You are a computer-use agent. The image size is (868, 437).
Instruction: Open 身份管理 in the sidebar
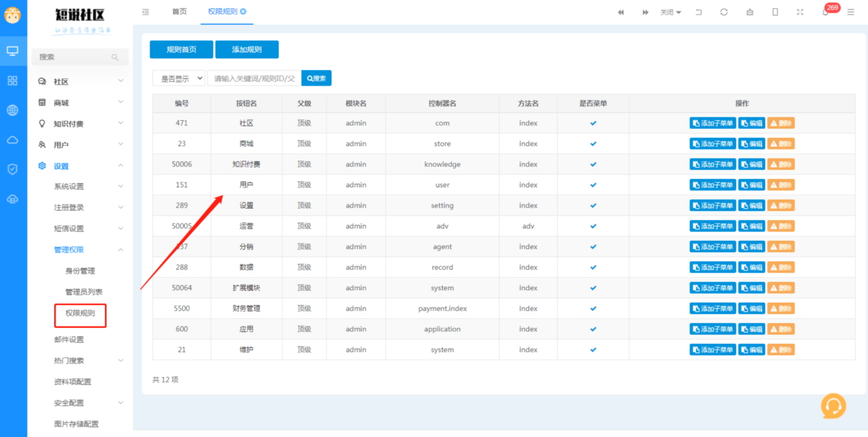point(80,271)
